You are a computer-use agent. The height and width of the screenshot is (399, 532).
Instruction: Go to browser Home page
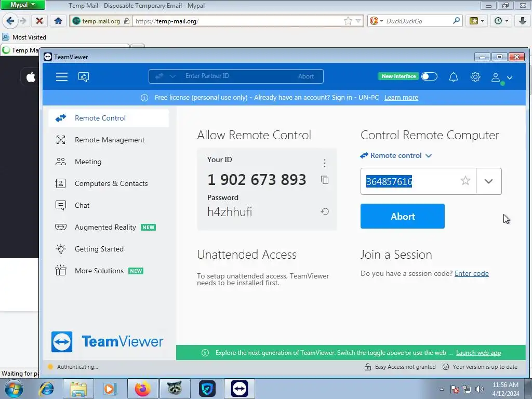(58, 21)
